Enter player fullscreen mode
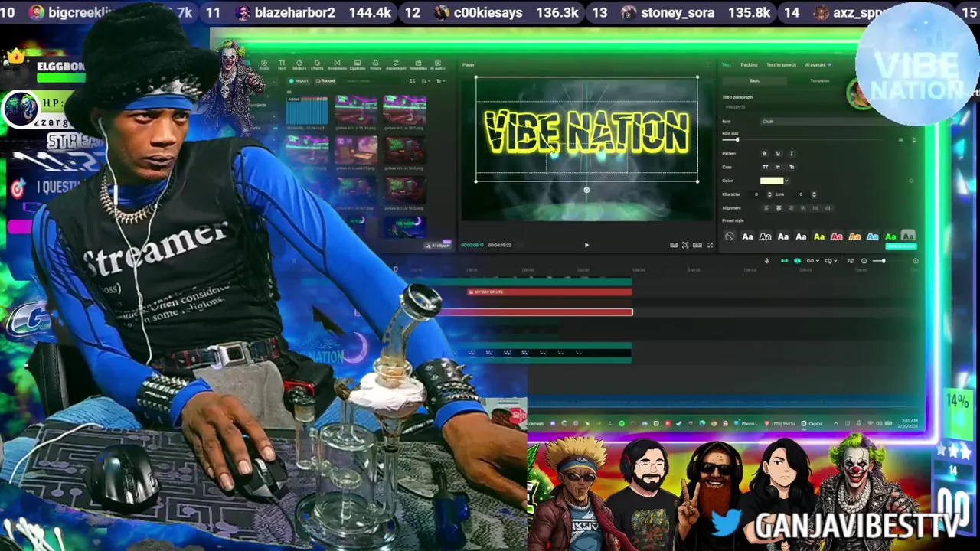This screenshot has width=980, height=551. pos(710,245)
